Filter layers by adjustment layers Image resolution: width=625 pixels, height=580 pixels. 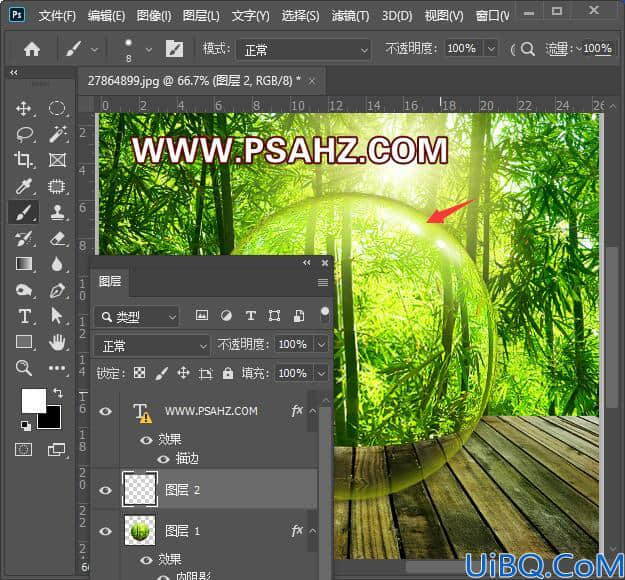click(226, 316)
